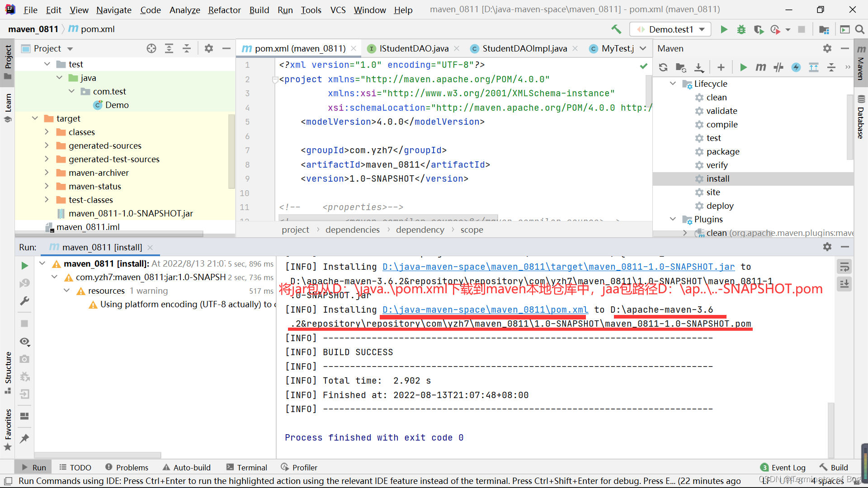Open the Project view dropdown
The image size is (868, 488).
point(70,49)
